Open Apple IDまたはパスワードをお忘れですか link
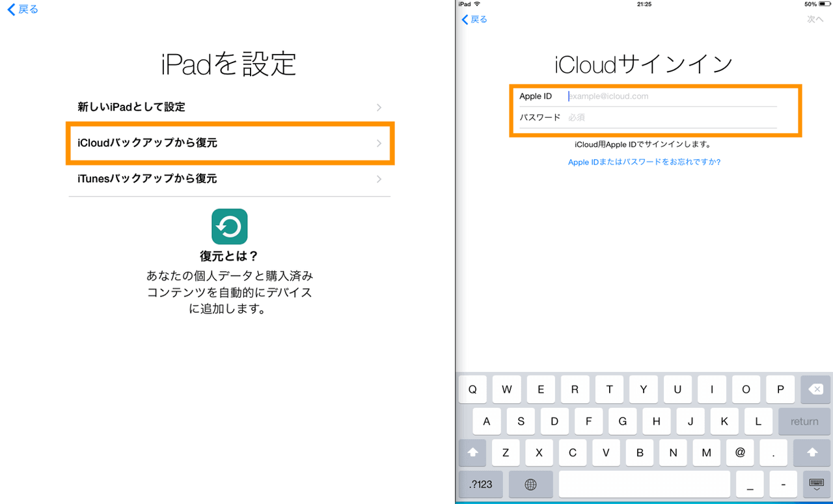833x504 pixels. pyautogui.click(x=644, y=162)
